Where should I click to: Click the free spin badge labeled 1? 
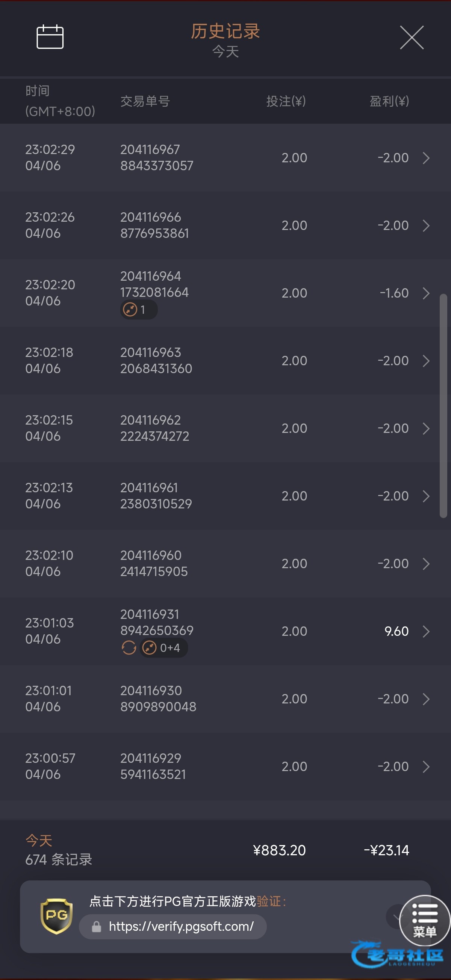click(139, 310)
